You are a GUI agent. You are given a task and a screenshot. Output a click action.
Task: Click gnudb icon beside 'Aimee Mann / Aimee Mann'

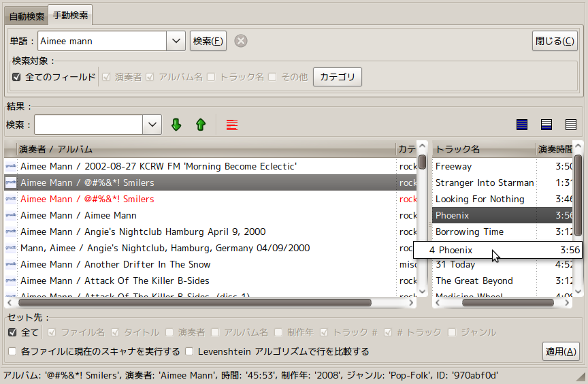(11, 215)
